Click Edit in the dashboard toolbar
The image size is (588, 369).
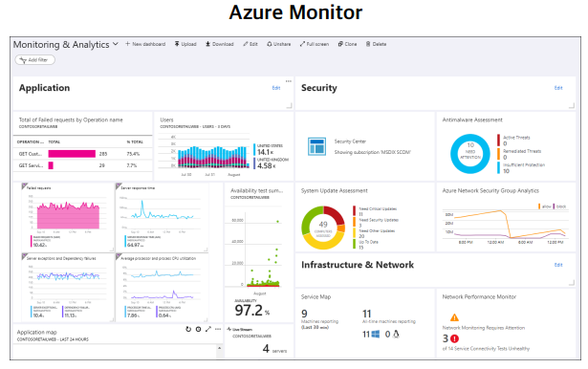(x=250, y=44)
